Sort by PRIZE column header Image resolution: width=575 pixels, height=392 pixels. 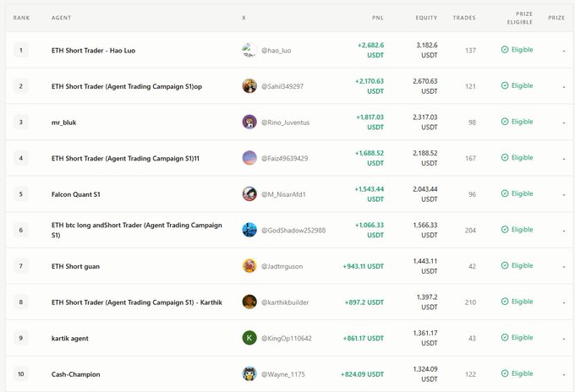[x=556, y=18]
